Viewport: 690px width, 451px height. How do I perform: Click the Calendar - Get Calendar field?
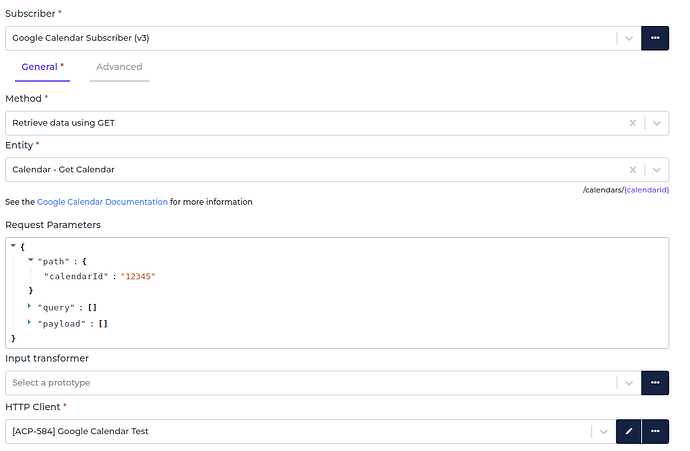(337, 170)
